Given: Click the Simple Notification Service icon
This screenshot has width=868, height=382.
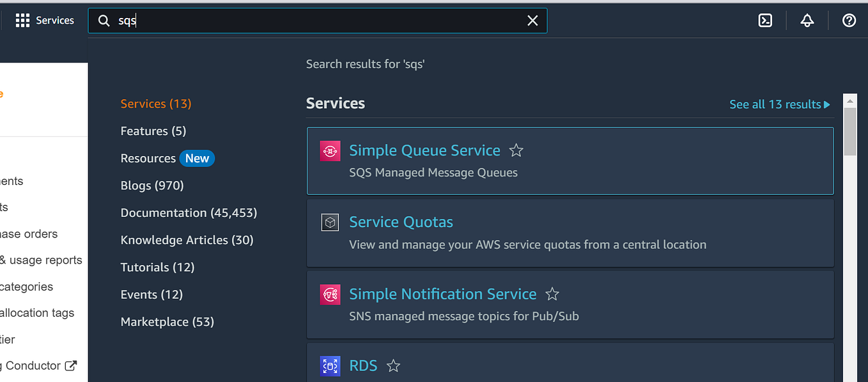Looking at the screenshot, I should [330, 294].
